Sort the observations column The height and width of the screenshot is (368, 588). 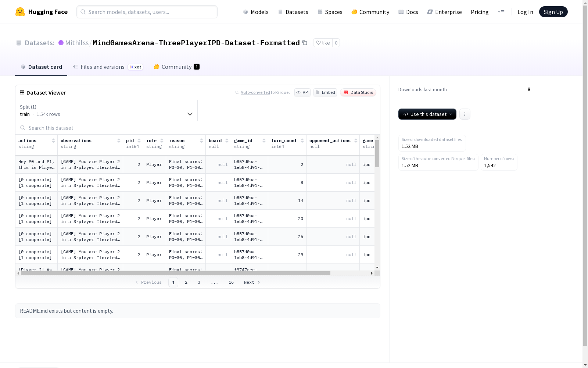click(x=119, y=141)
